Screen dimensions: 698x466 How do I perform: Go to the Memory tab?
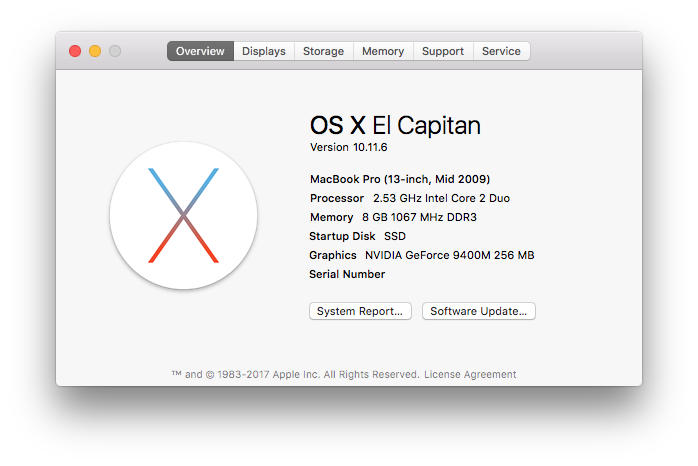383,51
